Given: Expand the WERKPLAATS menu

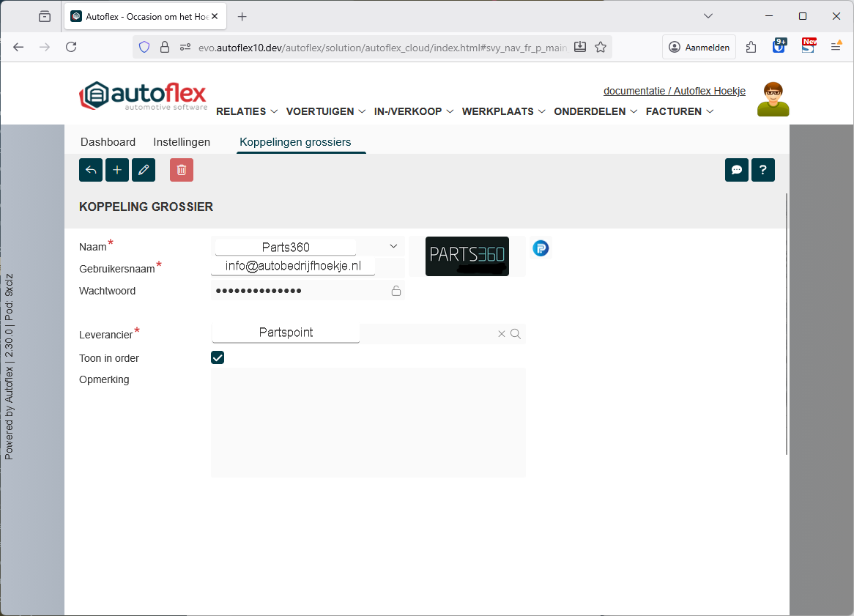Looking at the screenshot, I should coord(503,111).
